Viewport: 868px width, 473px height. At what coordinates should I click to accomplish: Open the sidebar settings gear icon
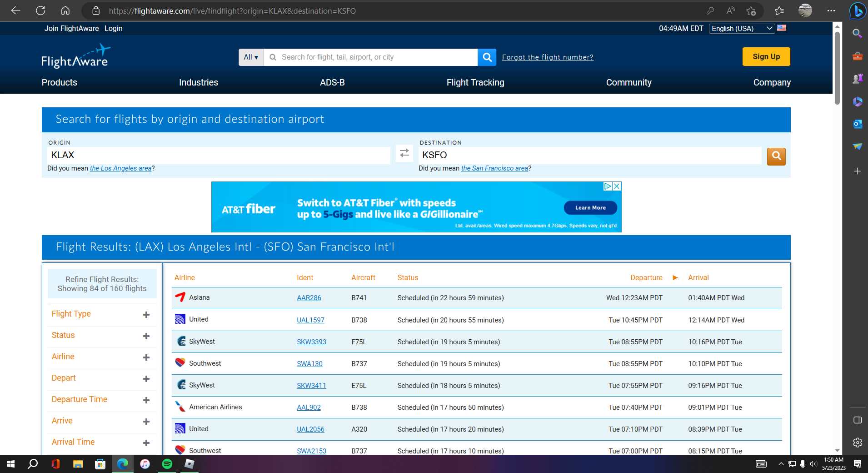[x=858, y=442]
